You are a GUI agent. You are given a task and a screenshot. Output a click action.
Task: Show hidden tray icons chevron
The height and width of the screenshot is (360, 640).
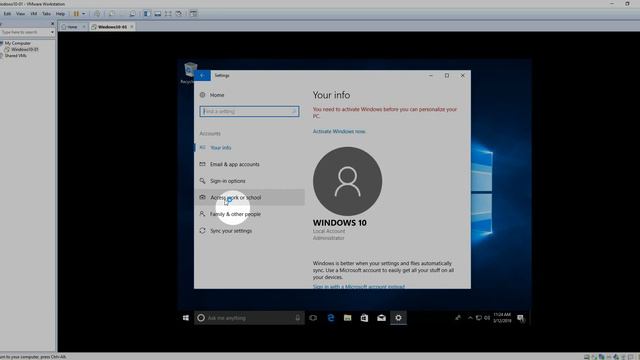coord(470,318)
